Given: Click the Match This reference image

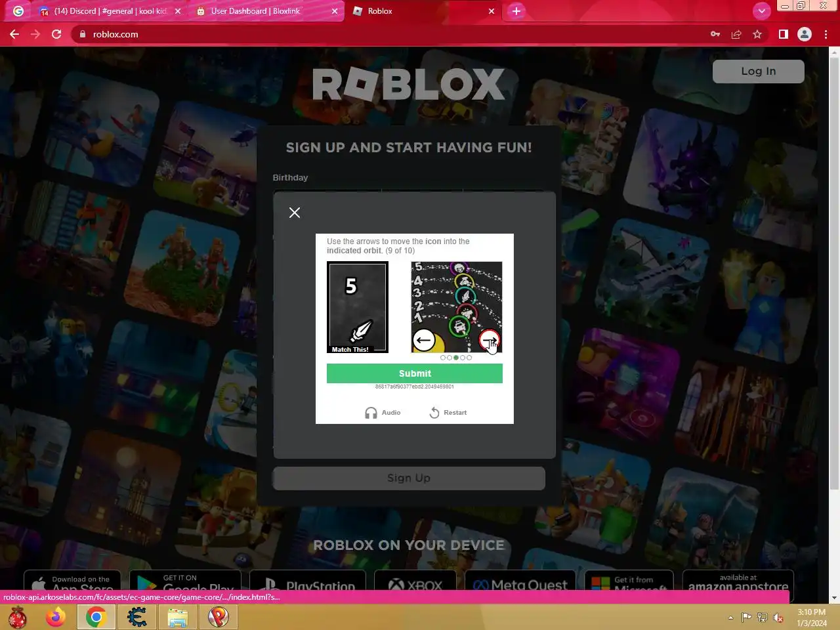Looking at the screenshot, I should (x=358, y=307).
